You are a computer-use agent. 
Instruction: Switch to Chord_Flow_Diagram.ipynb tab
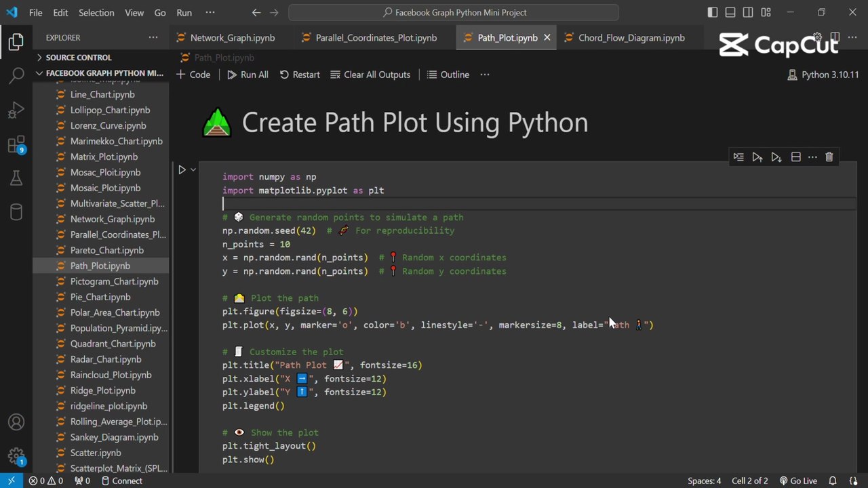click(631, 38)
